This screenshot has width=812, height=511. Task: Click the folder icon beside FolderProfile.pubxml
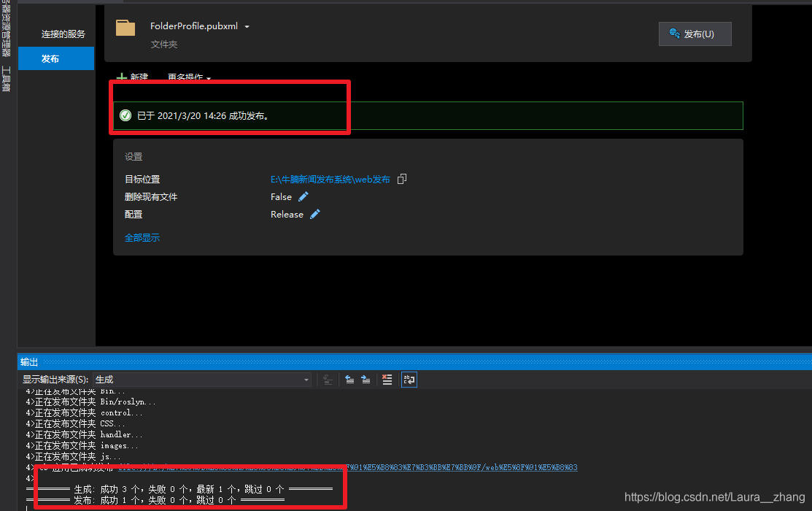tap(125, 28)
